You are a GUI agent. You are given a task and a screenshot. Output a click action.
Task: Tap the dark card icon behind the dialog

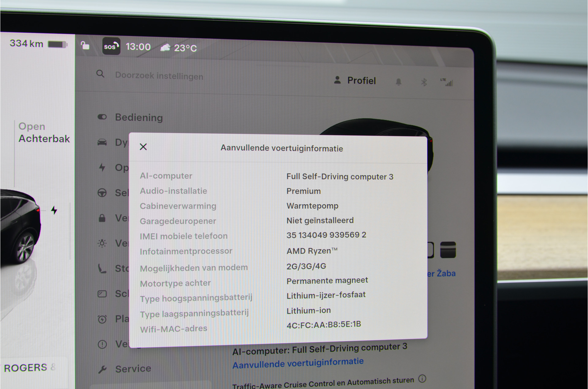(448, 250)
